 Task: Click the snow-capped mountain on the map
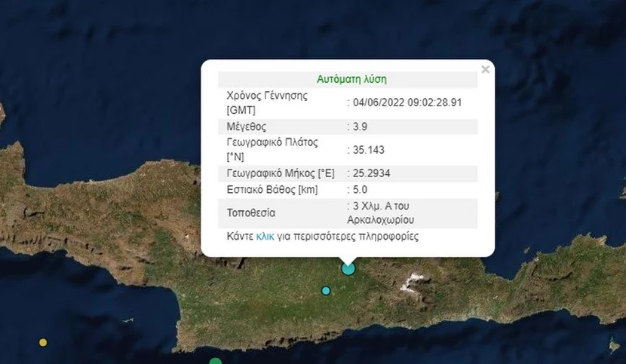click(412, 283)
